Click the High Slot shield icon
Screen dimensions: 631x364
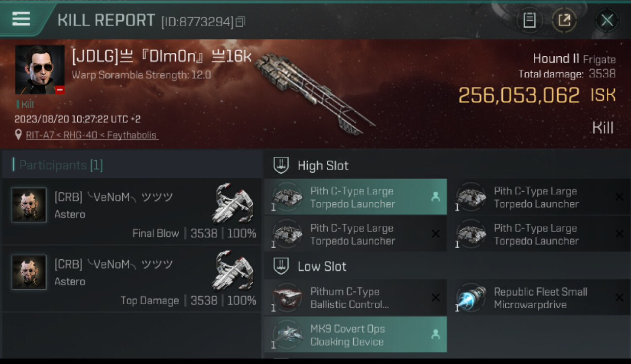pos(282,165)
